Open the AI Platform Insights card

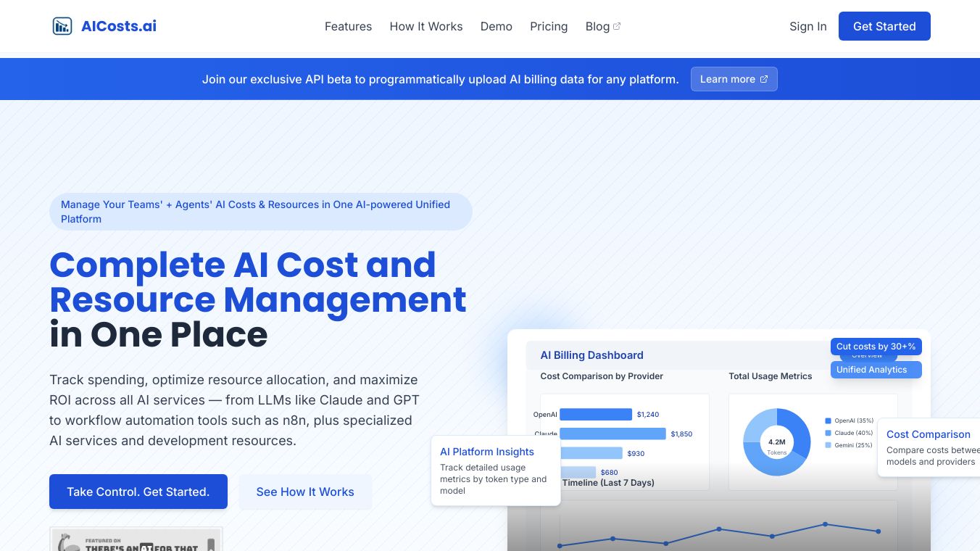pos(496,471)
